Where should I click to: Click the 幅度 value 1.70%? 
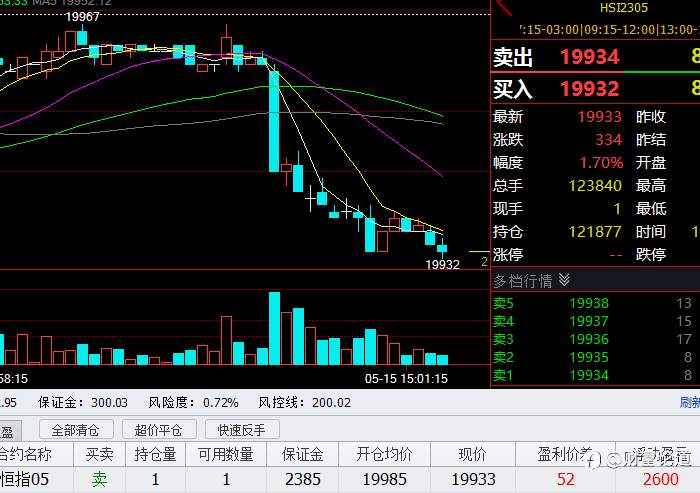tap(601, 163)
